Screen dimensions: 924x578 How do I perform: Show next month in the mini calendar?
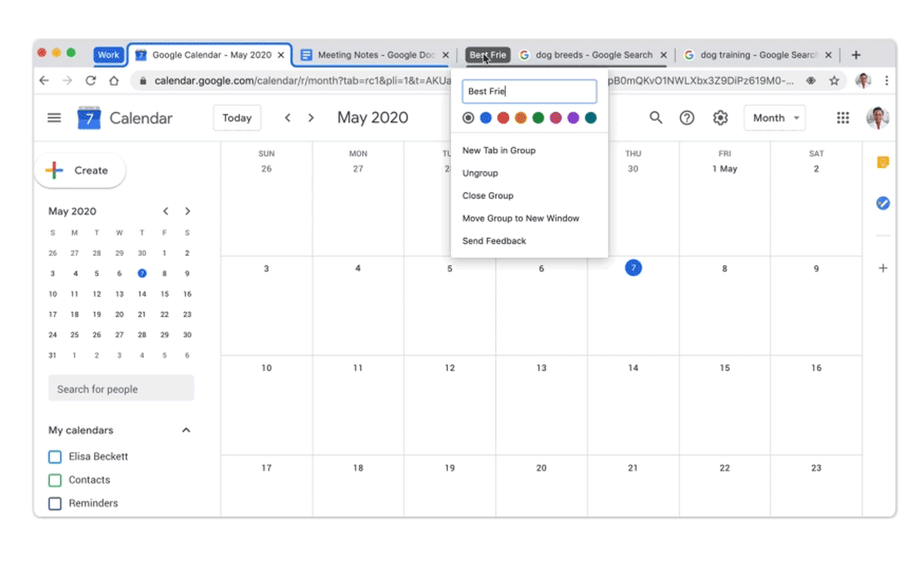click(187, 211)
